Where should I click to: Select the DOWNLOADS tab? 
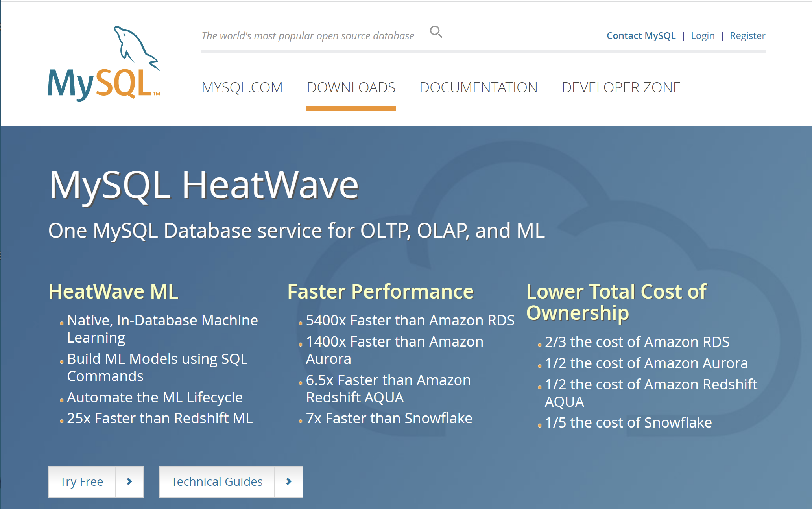pos(351,87)
